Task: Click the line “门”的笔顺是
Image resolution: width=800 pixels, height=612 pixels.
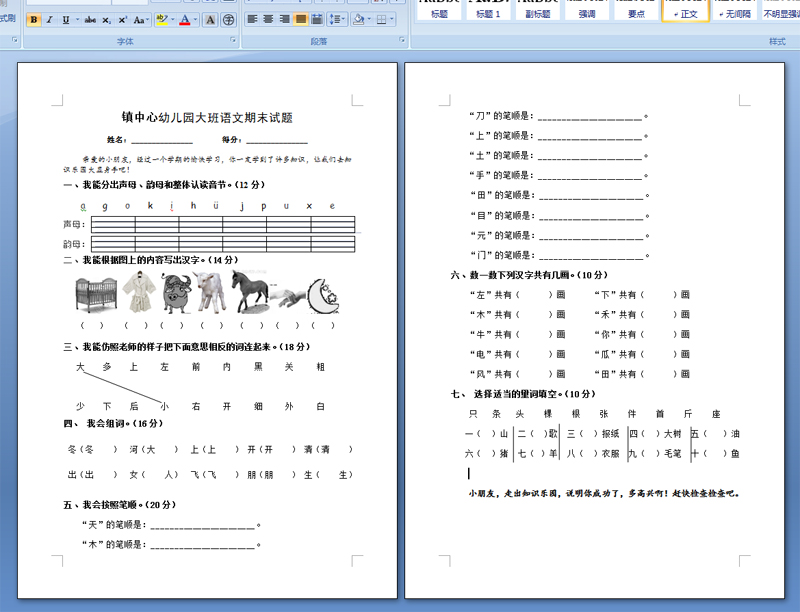Action: tap(559, 255)
